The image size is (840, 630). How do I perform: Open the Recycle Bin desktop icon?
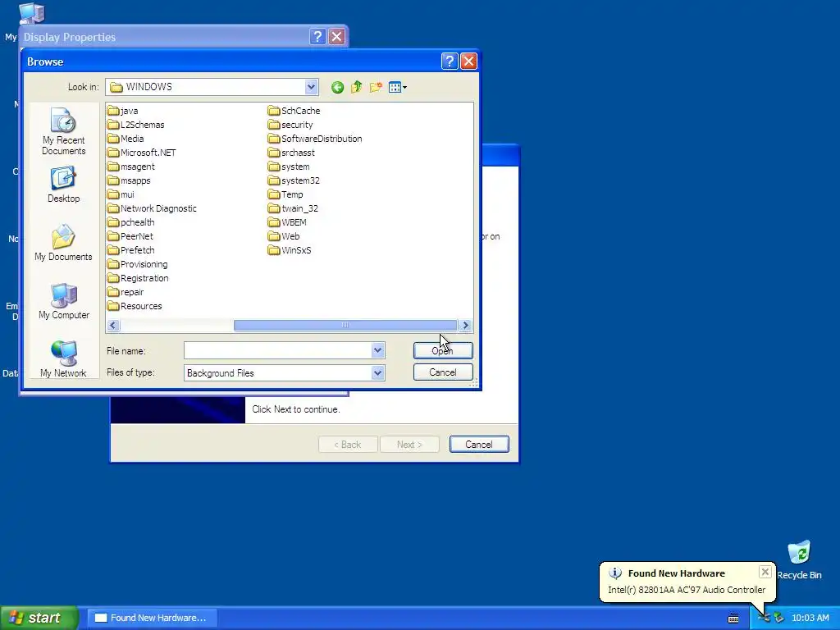click(x=799, y=560)
